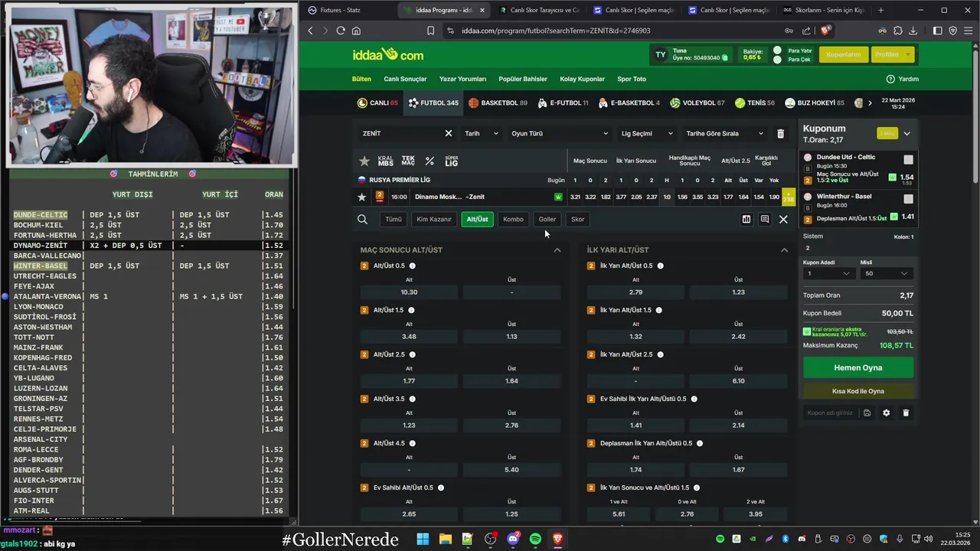Switch to the Skor tab
The height and width of the screenshot is (551, 980).
pyautogui.click(x=577, y=220)
